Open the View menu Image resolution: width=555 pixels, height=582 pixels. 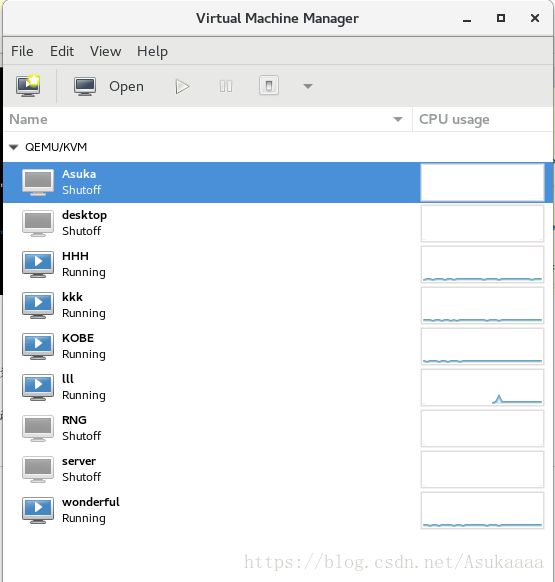pos(105,51)
